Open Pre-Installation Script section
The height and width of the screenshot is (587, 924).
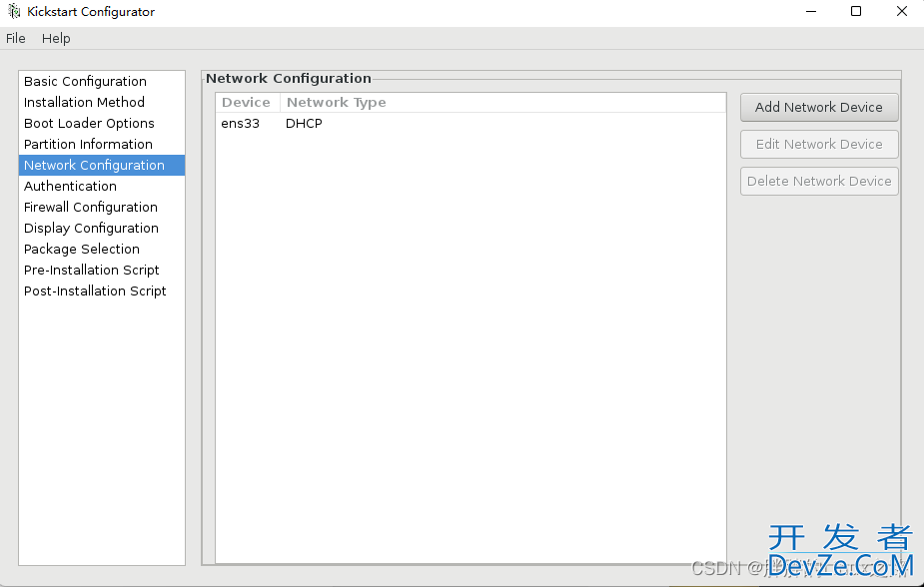click(102, 271)
